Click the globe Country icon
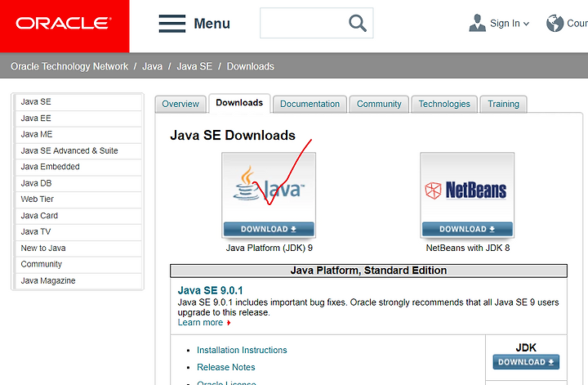Image resolution: width=588 pixels, height=385 pixels. point(555,23)
